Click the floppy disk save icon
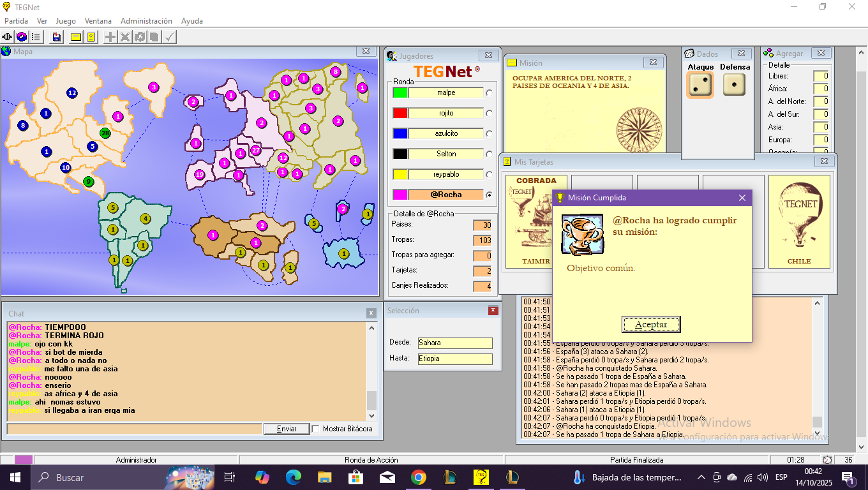Image resolution: width=868 pixels, height=490 pixels. pos(57,37)
